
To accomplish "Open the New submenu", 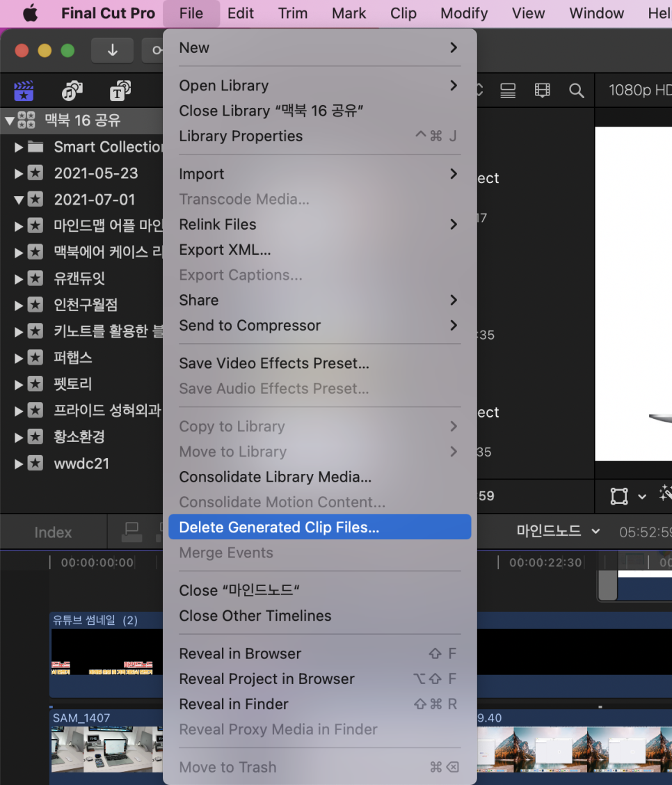I will pos(319,47).
